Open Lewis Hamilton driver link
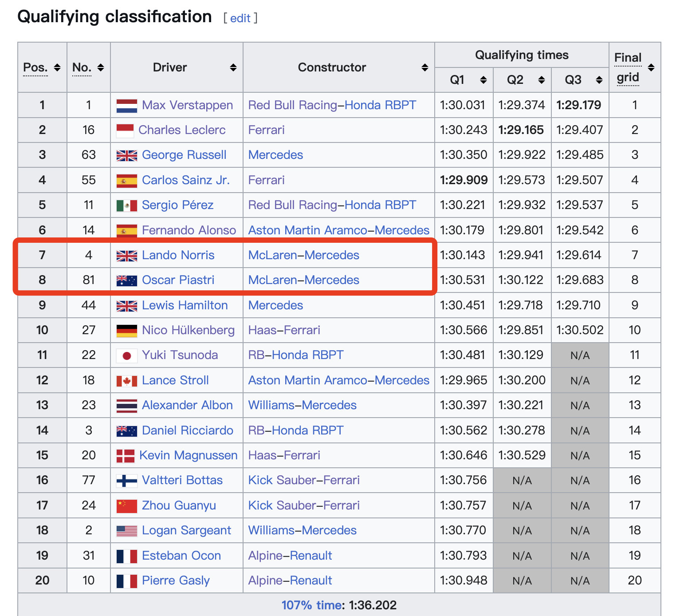 (185, 305)
